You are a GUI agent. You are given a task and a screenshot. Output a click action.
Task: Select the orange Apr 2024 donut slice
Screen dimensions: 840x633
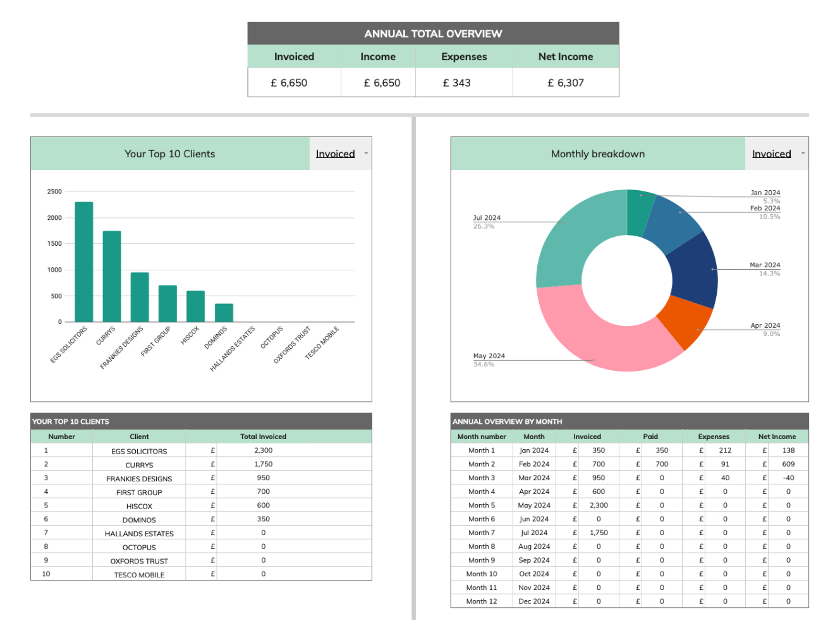(686, 321)
